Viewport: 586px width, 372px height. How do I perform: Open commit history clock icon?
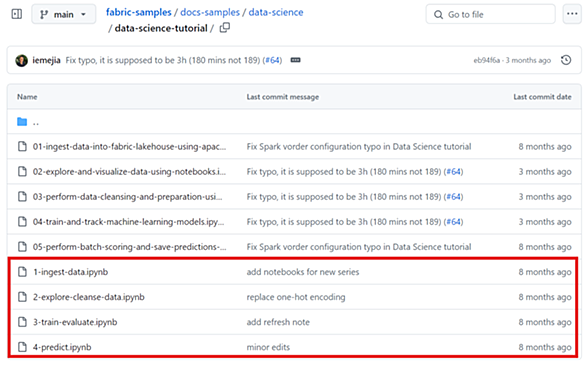[x=566, y=60]
